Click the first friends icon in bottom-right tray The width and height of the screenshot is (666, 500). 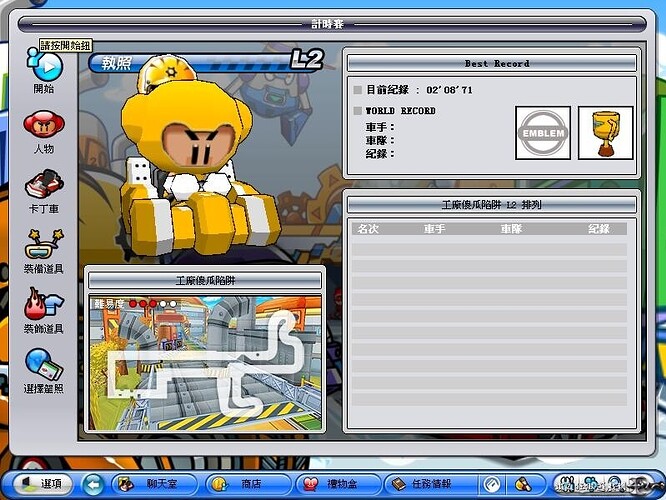(567, 484)
